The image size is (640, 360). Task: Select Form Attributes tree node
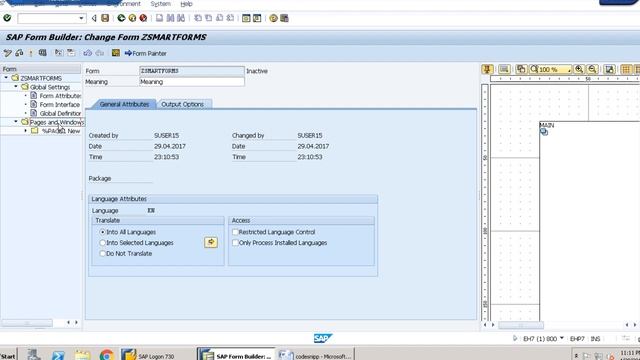pyautogui.click(x=60, y=96)
